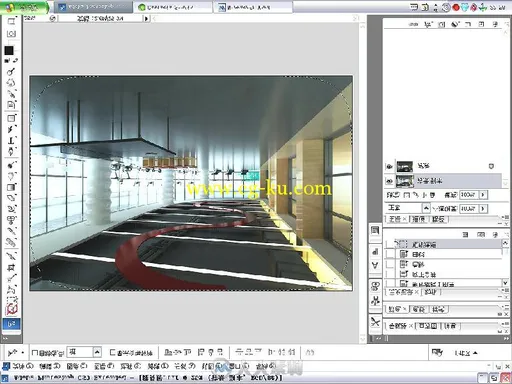Toggle the Auto-Select checkbox in options bar

pyautogui.click(x=34, y=352)
